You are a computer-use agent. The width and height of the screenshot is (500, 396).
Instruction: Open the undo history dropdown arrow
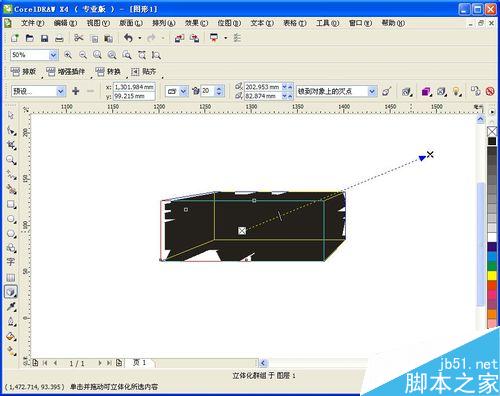(x=140, y=38)
